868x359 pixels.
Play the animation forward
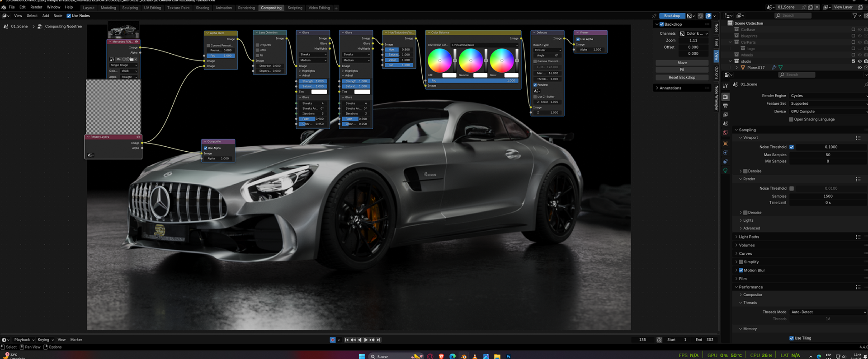(366, 340)
